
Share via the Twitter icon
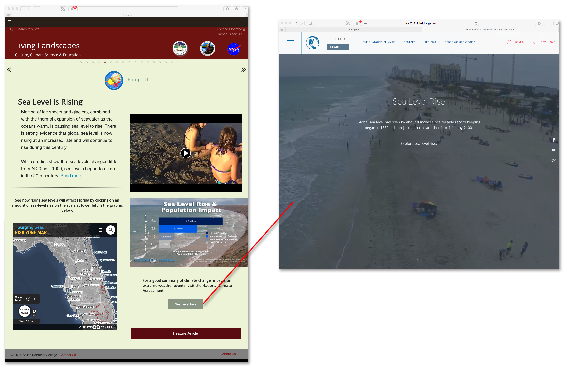(553, 150)
